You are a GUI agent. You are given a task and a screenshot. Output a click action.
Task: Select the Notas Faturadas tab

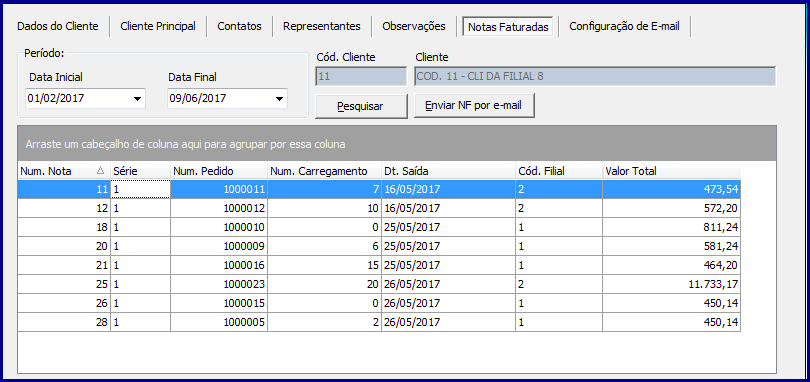508,27
